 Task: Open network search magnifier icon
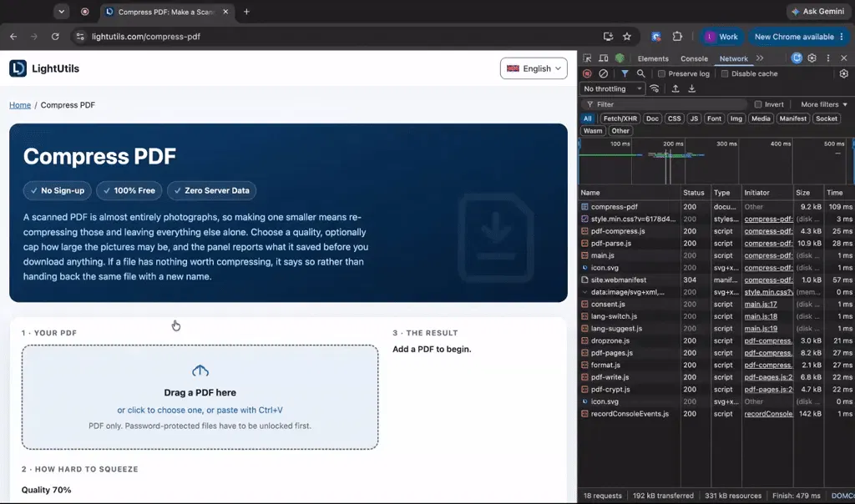click(640, 73)
